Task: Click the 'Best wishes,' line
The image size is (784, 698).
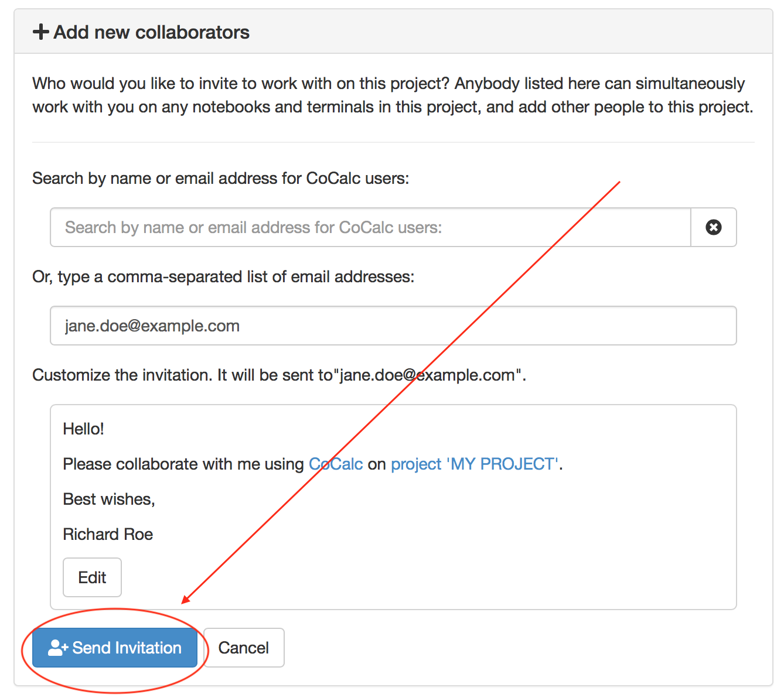Action: pos(109,499)
